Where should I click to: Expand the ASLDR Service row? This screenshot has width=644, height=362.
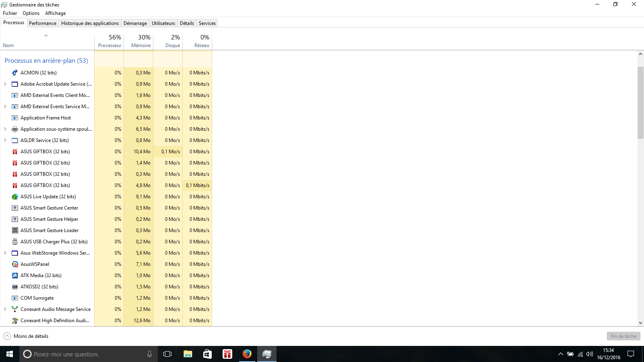click(x=5, y=140)
